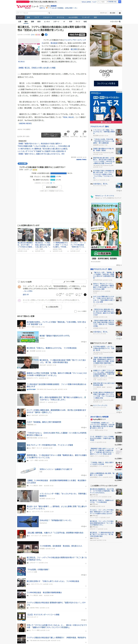React with the 新しい視点 exclamation icon
Image resolution: width=138 pixels, height=644 pixels.
83,134
